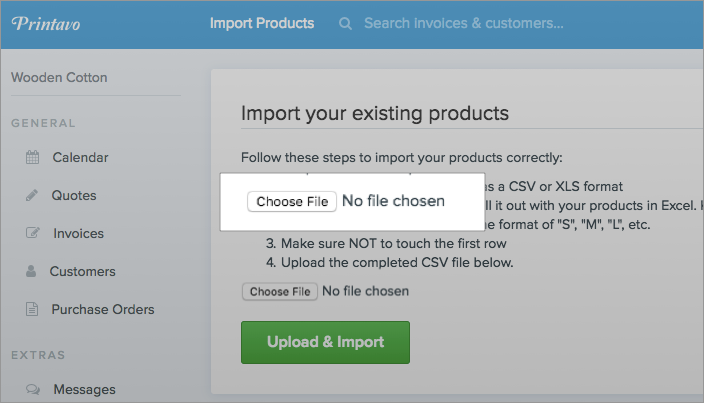704x403 pixels.
Task: Select Purchase Orders in sidebar
Action: (103, 309)
